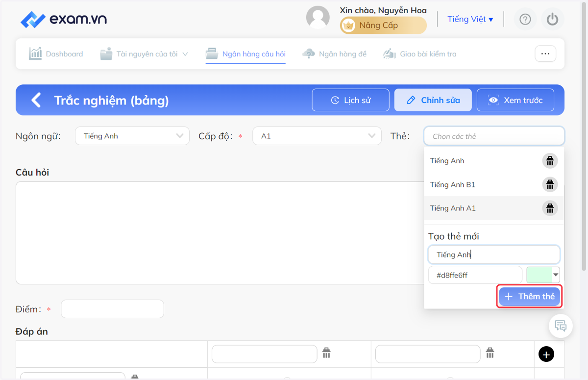
Task: Delete second answer column with trash icon
Action: pyautogui.click(x=490, y=353)
